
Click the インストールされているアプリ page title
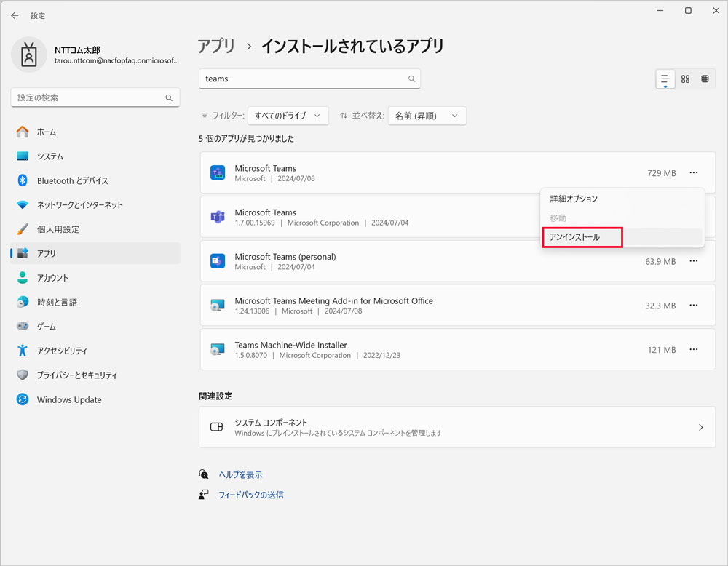click(x=352, y=46)
